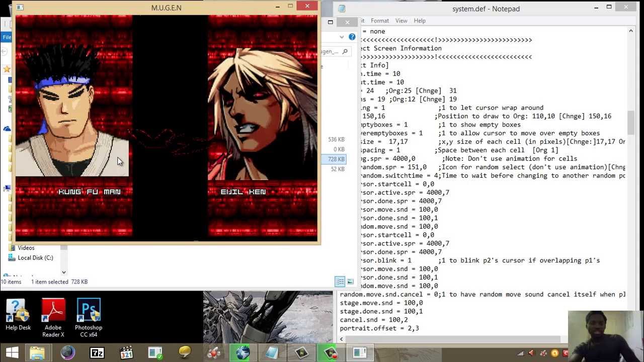Open the File tab in Explorer

pos(7,37)
